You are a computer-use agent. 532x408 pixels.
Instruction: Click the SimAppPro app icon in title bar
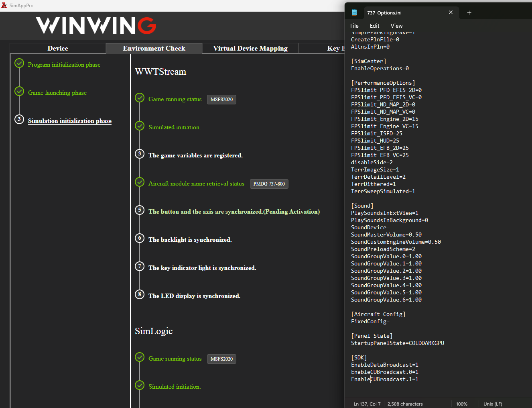point(4,6)
